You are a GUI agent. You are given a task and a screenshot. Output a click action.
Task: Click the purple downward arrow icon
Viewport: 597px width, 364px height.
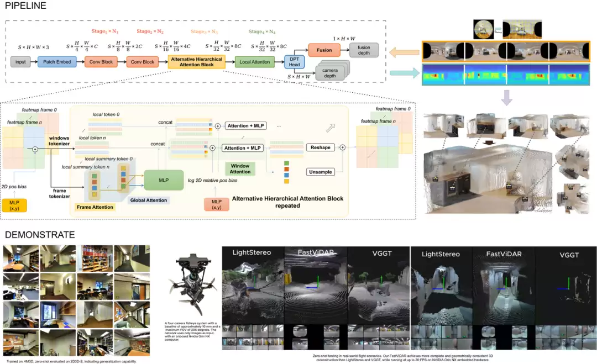pyautogui.click(x=506, y=98)
